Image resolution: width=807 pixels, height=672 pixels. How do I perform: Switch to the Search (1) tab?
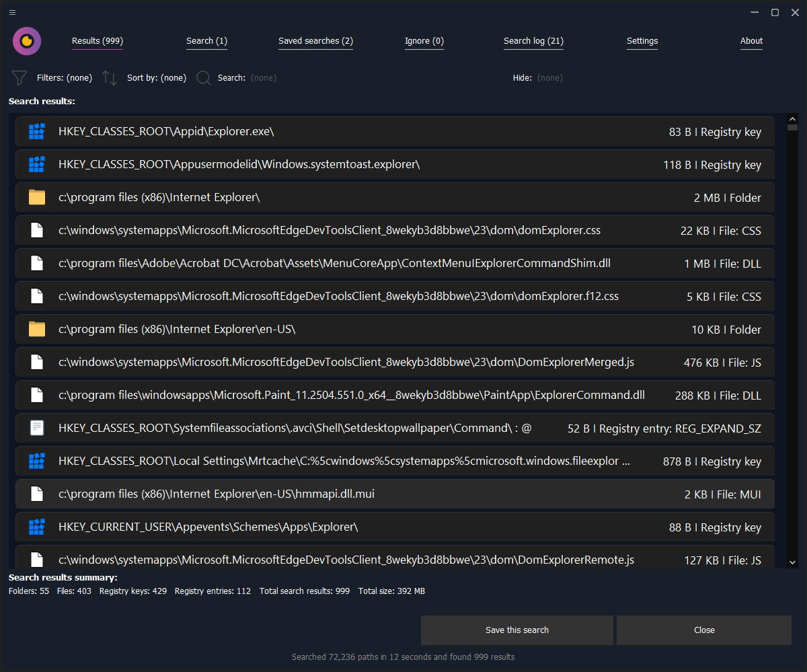[x=206, y=41]
